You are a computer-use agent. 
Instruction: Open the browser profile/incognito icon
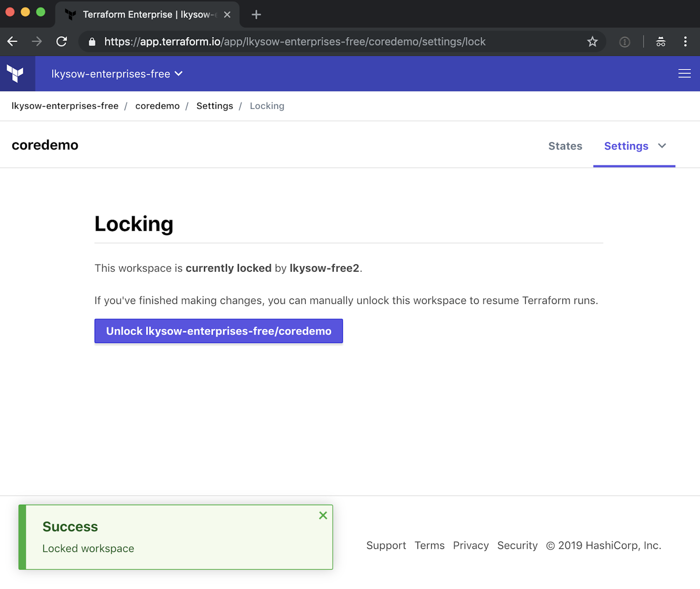[x=661, y=41]
